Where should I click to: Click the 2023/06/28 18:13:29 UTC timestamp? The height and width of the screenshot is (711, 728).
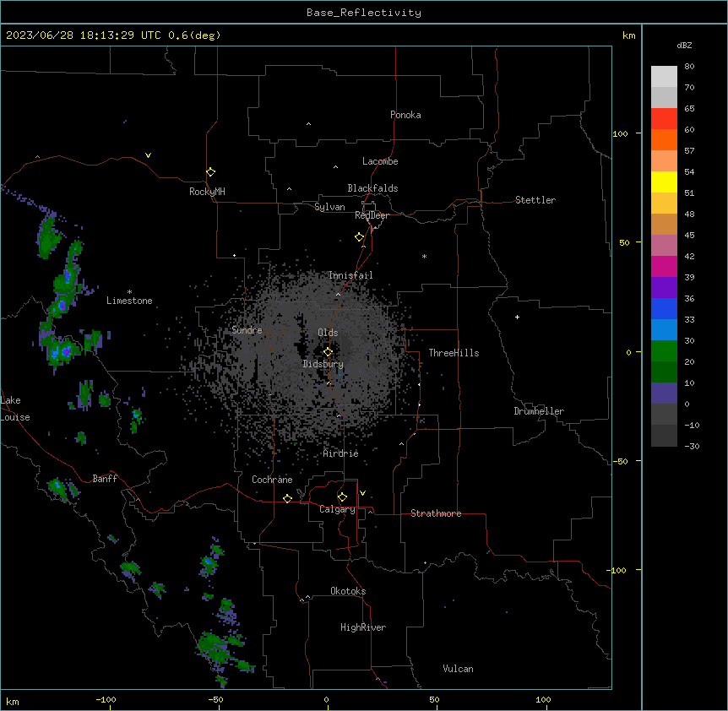pyautogui.click(x=84, y=35)
